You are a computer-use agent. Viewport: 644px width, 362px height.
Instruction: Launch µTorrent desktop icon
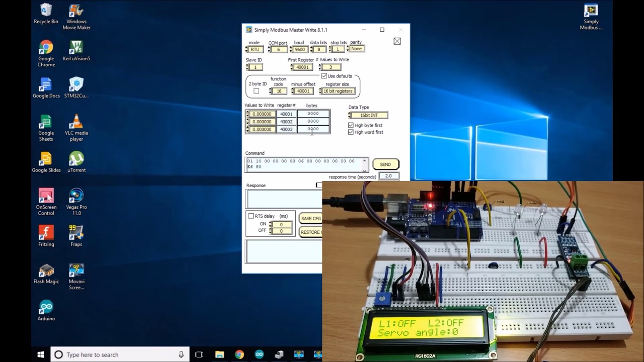click(x=76, y=162)
